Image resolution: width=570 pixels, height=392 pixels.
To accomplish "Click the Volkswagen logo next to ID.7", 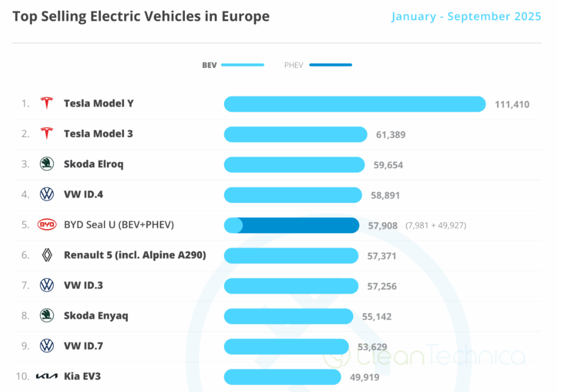I will pos(47,346).
